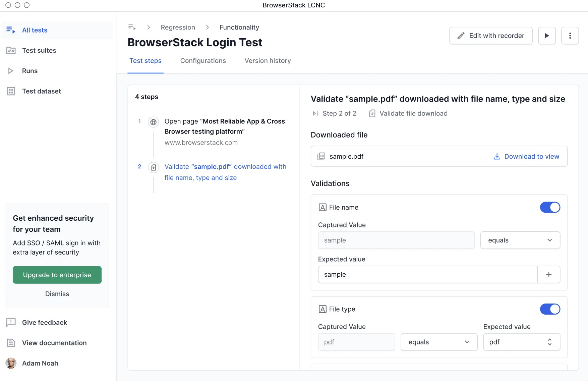Viewport: 588px width, 381px height.
Task: Open the pdf expected value selector
Action: [x=521, y=342]
